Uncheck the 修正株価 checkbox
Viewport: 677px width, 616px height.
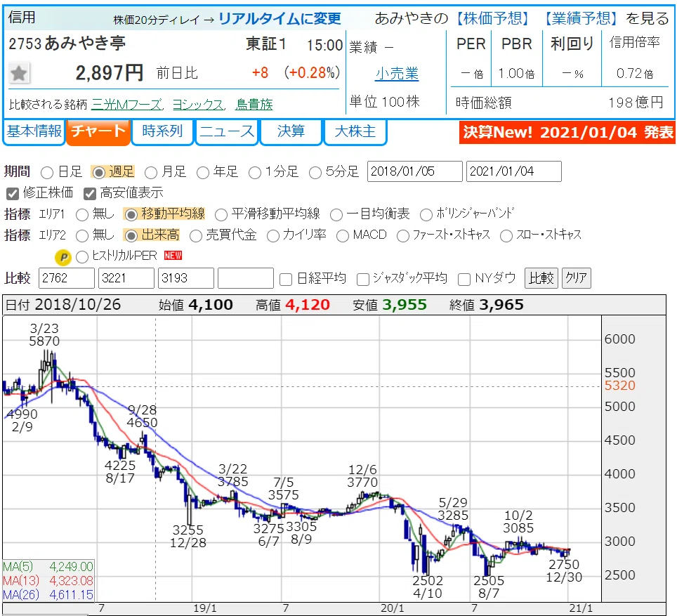pos(13,194)
